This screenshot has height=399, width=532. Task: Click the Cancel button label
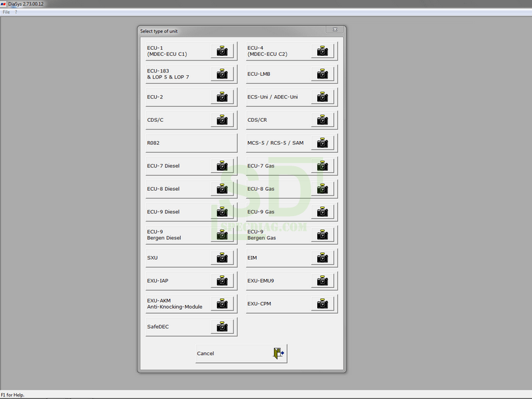click(x=205, y=353)
